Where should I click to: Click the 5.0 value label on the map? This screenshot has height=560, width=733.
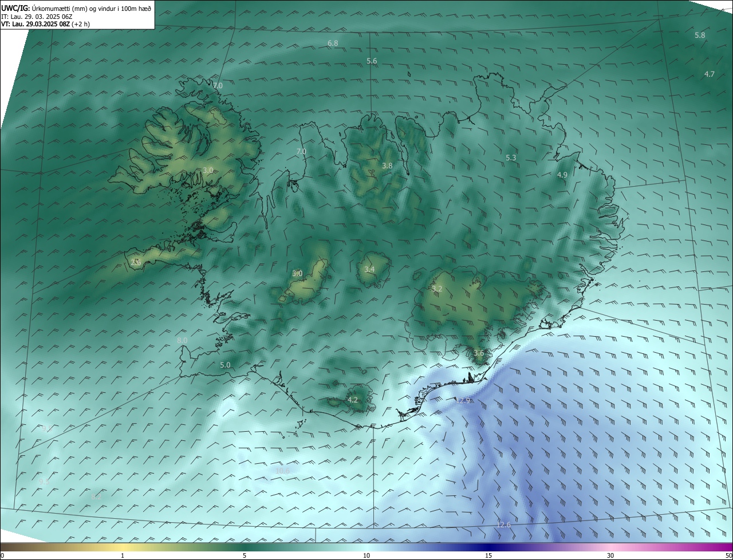coord(225,365)
